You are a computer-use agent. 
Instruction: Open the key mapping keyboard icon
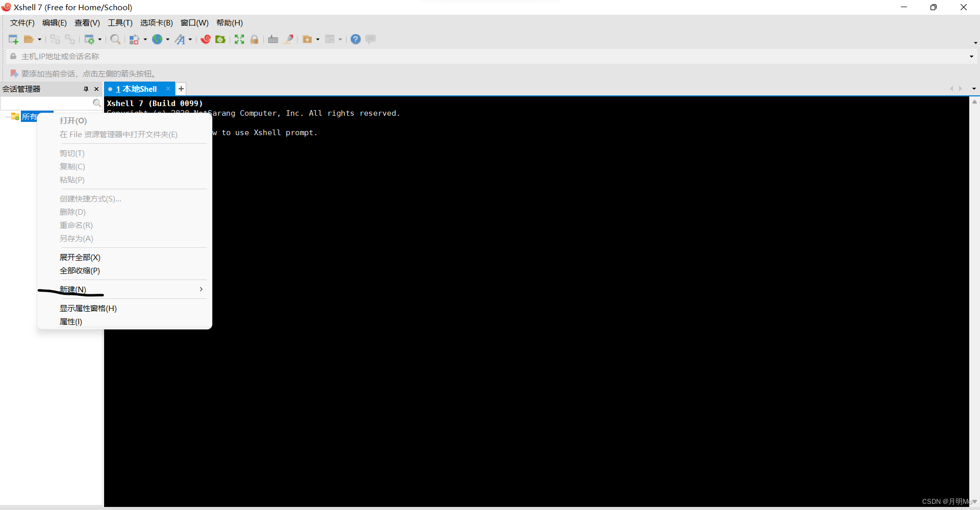coord(273,39)
